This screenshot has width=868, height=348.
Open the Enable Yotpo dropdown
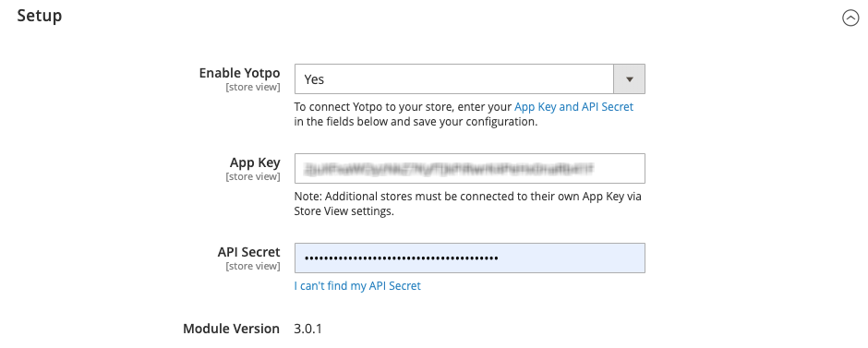coord(469,79)
